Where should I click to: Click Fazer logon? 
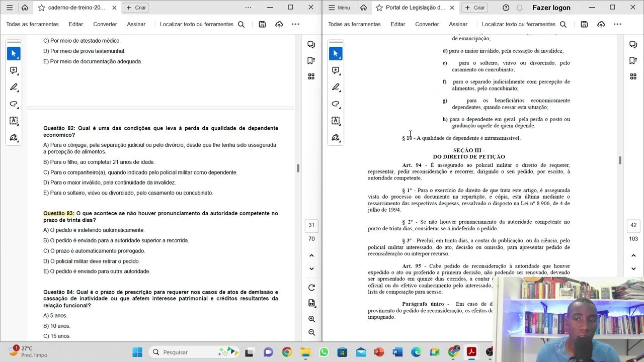[x=551, y=8]
